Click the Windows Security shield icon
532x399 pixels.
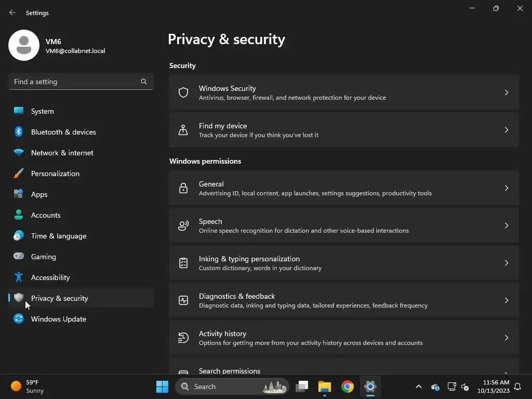coord(183,92)
